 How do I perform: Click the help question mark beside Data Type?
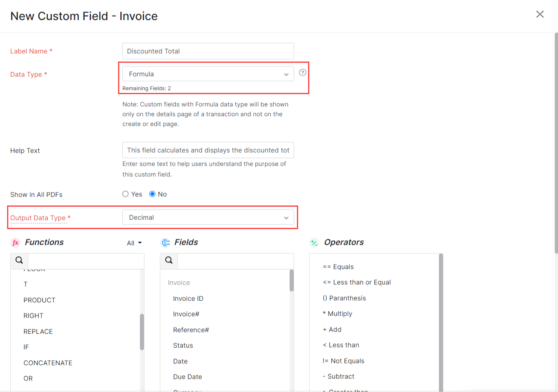tap(303, 73)
